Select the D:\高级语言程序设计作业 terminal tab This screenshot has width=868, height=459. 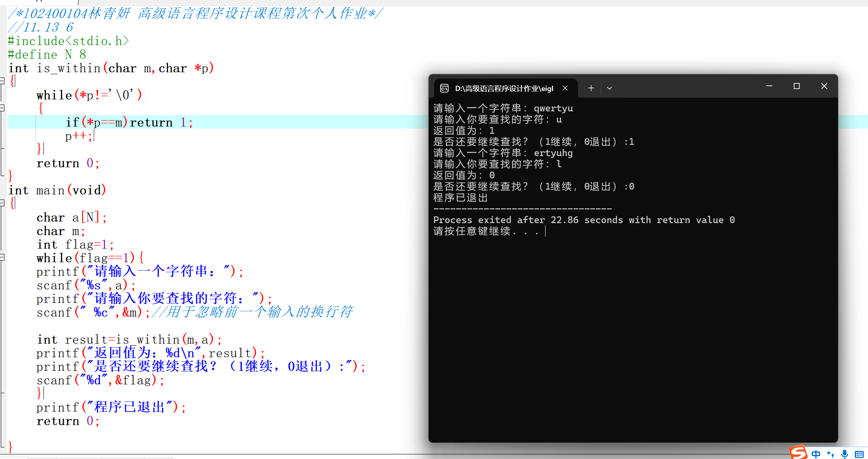point(504,88)
